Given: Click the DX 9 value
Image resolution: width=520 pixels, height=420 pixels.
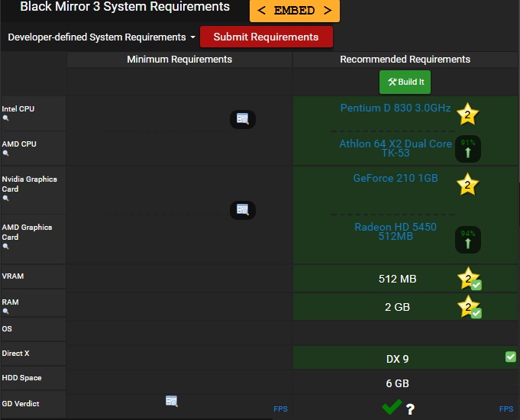Looking at the screenshot, I should [x=397, y=359].
